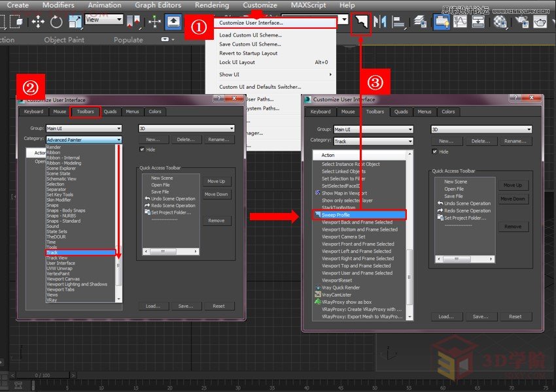Select Sweep Profile action row
Screen dimensions: 556x392
coord(360,214)
